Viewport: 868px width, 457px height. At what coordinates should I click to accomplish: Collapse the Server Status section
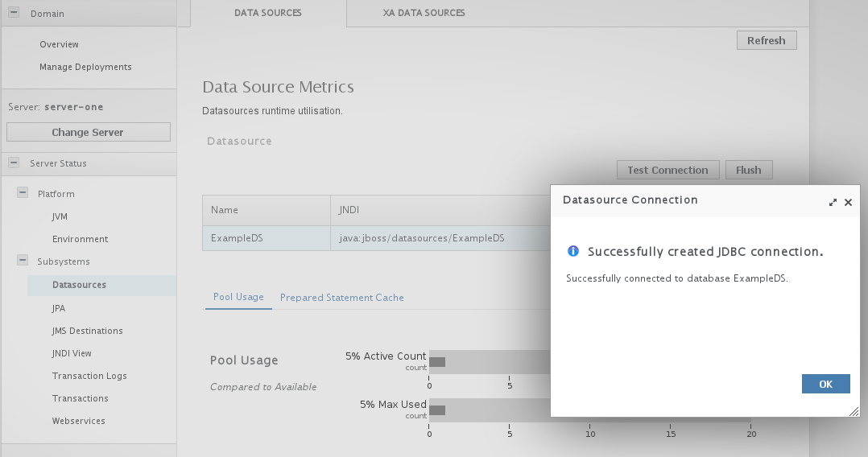pyautogui.click(x=14, y=163)
